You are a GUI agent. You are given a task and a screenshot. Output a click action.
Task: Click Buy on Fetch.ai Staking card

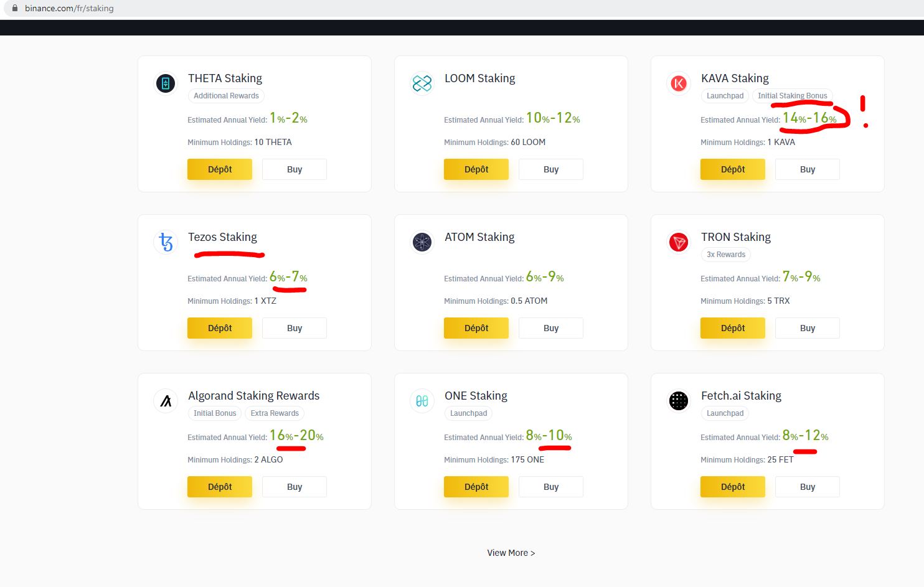pos(808,487)
